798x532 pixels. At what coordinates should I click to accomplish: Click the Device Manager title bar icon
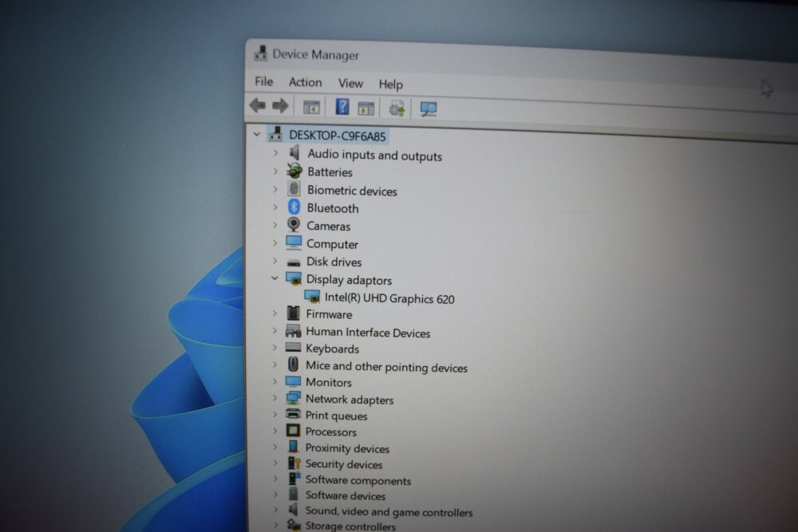[261, 53]
